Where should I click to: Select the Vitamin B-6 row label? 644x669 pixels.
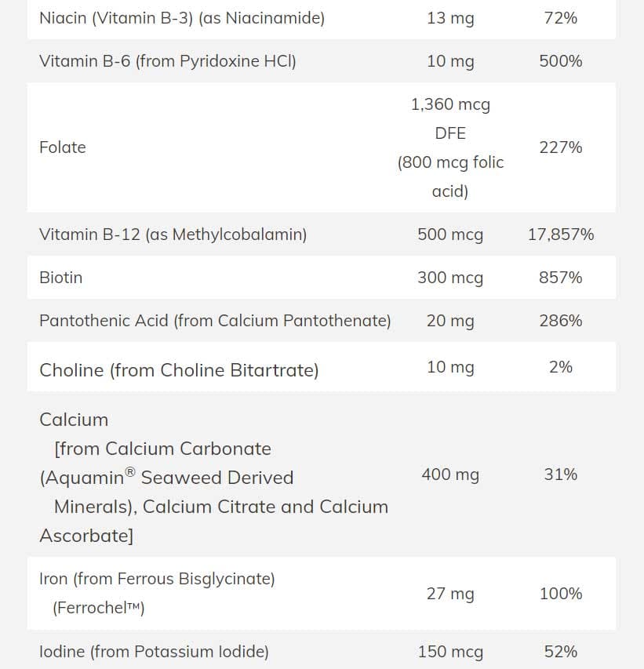167,61
